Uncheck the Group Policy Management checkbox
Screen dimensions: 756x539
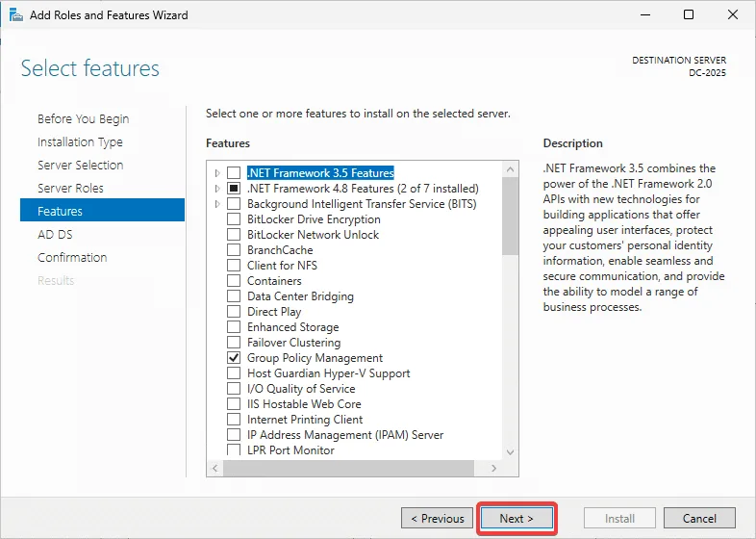234,358
